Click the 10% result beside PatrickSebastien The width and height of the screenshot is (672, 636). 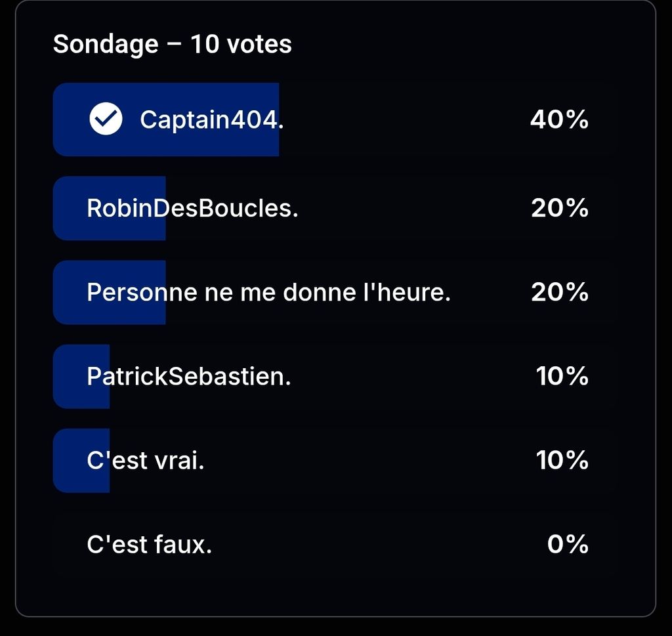[x=562, y=377]
